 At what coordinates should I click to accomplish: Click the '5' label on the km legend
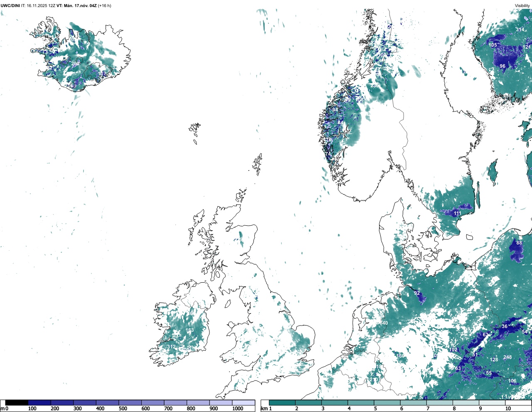(375, 409)
